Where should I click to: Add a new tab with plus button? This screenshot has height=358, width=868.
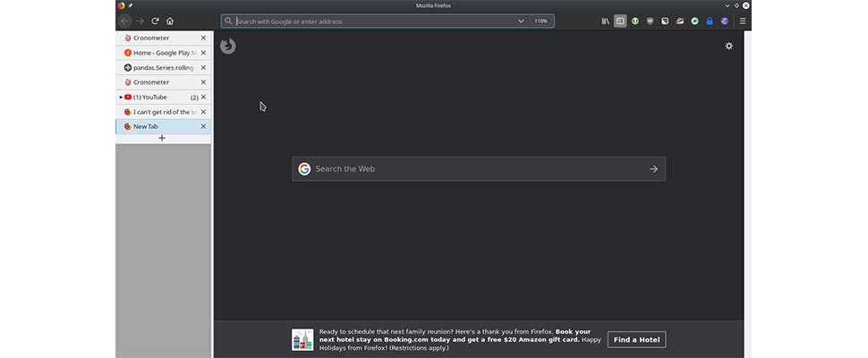coord(162,139)
